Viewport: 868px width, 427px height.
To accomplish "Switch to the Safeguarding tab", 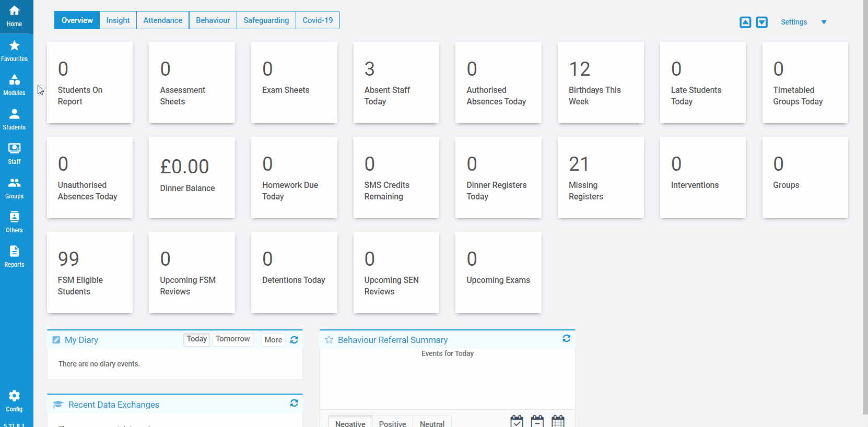I will [266, 20].
